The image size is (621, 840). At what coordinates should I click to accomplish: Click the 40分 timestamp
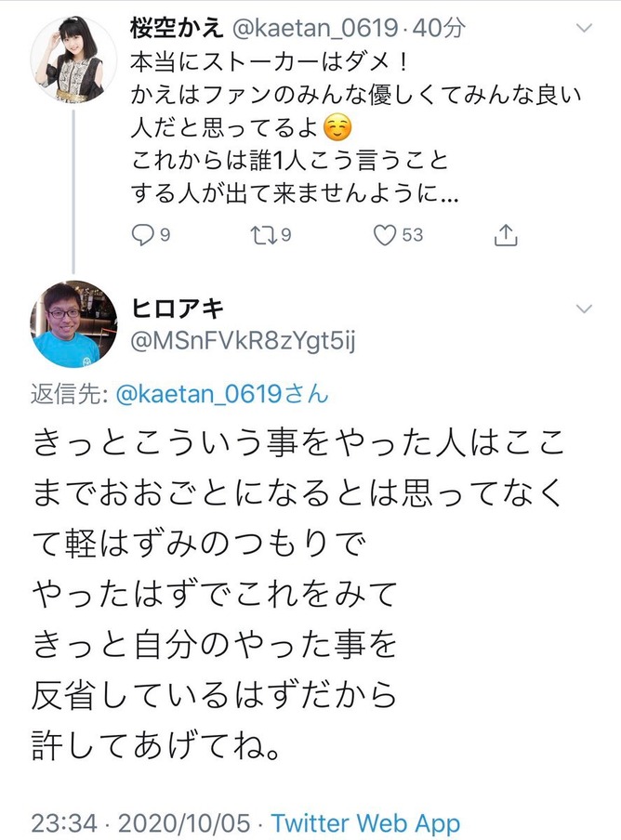pyautogui.click(x=441, y=29)
